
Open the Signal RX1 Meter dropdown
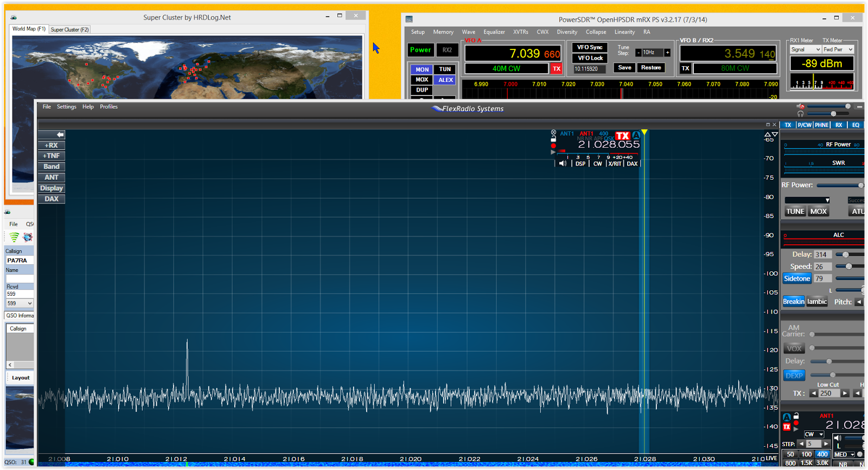pyautogui.click(x=805, y=49)
